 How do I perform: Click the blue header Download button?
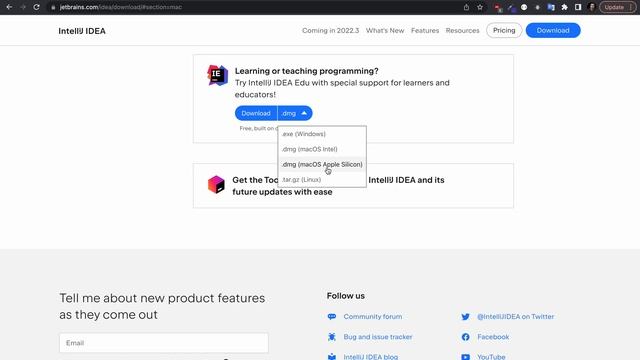point(553,30)
